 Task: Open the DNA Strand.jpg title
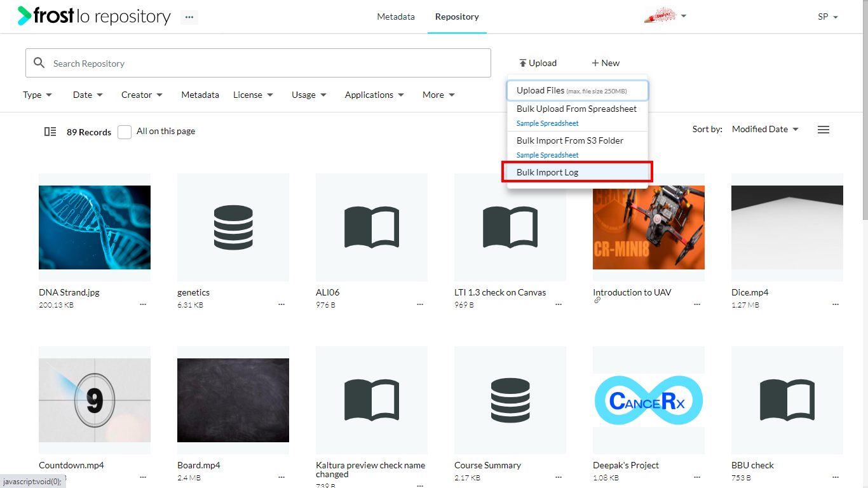click(69, 292)
